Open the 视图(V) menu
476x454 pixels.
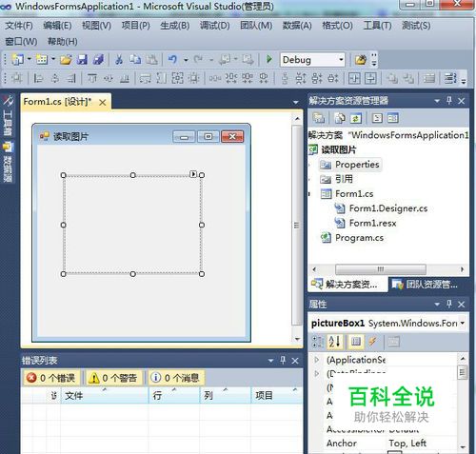pos(96,26)
